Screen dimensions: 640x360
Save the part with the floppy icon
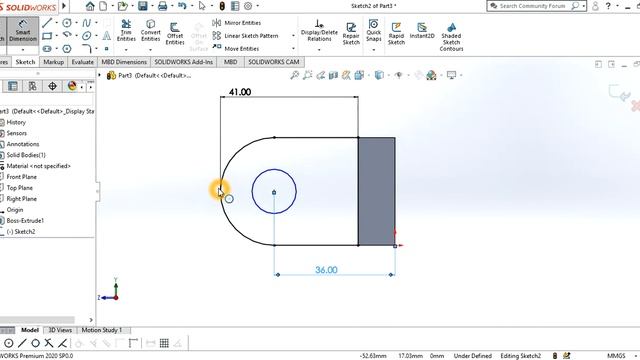[x=142, y=6]
